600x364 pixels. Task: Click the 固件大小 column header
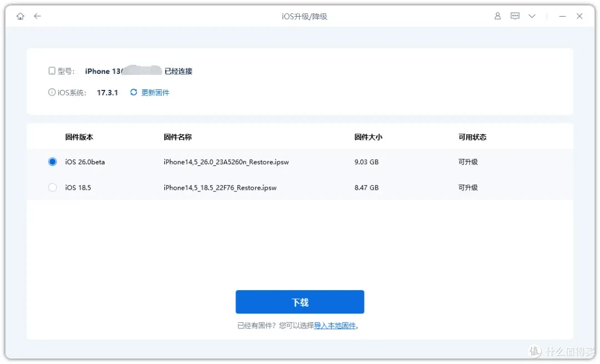click(368, 137)
